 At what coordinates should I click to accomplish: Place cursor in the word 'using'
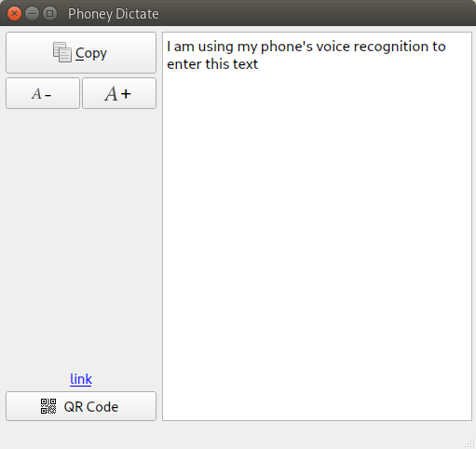215,47
